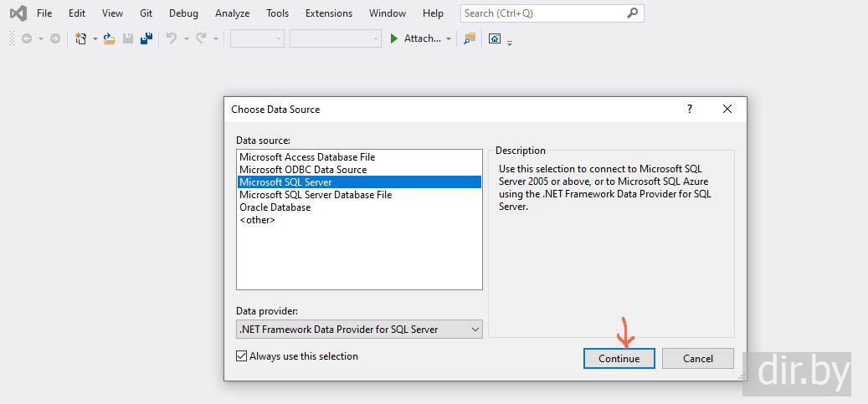Image resolution: width=868 pixels, height=404 pixels.
Task: Open the Analyze menu
Action: point(233,13)
